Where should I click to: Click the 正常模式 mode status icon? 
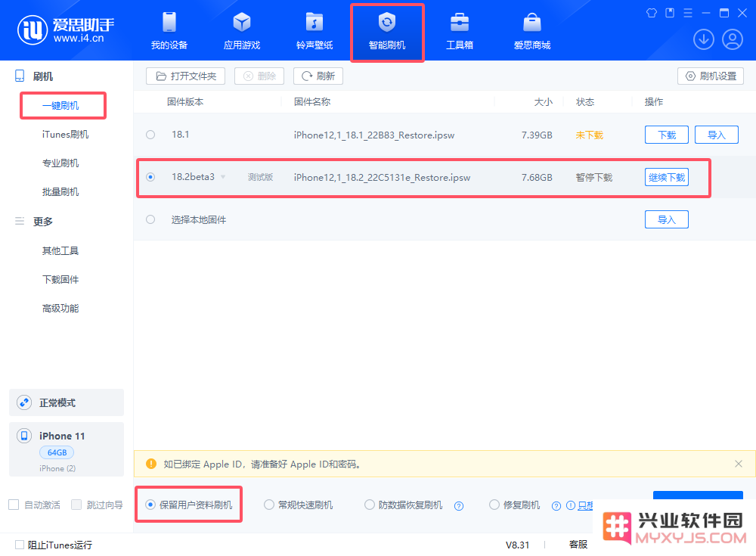[24, 402]
